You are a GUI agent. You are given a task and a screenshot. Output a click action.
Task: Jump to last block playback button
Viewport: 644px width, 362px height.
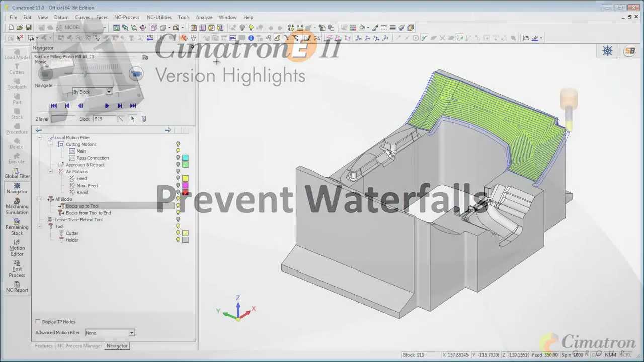133,106
